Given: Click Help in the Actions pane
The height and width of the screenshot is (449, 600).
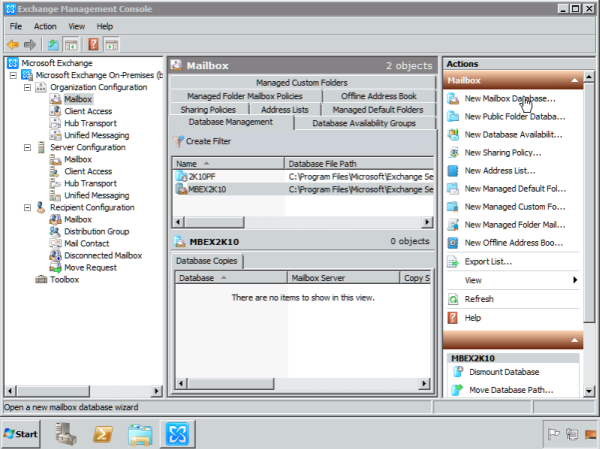Looking at the screenshot, I should click(x=473, y=318).
